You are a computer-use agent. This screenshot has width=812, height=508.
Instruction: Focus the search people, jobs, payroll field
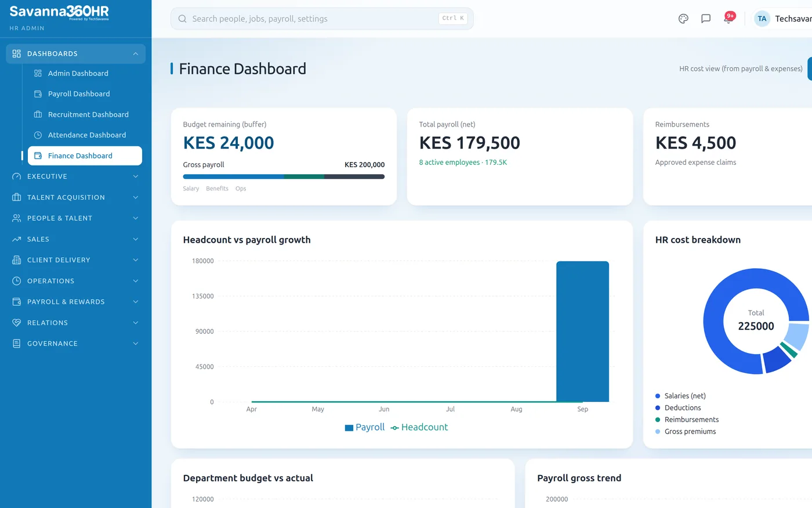pos(322,19)
